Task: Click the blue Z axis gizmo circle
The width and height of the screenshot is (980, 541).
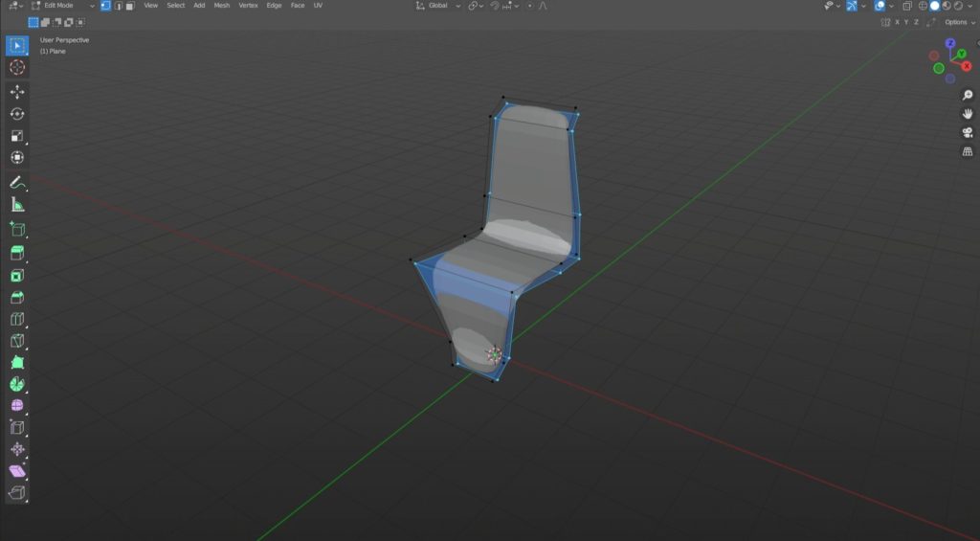Action: point(949,44)
